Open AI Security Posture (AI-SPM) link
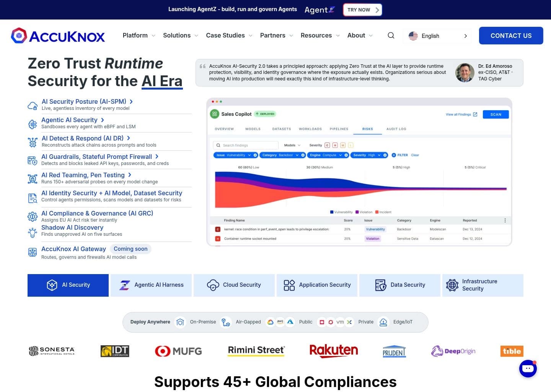 point(87,101)
